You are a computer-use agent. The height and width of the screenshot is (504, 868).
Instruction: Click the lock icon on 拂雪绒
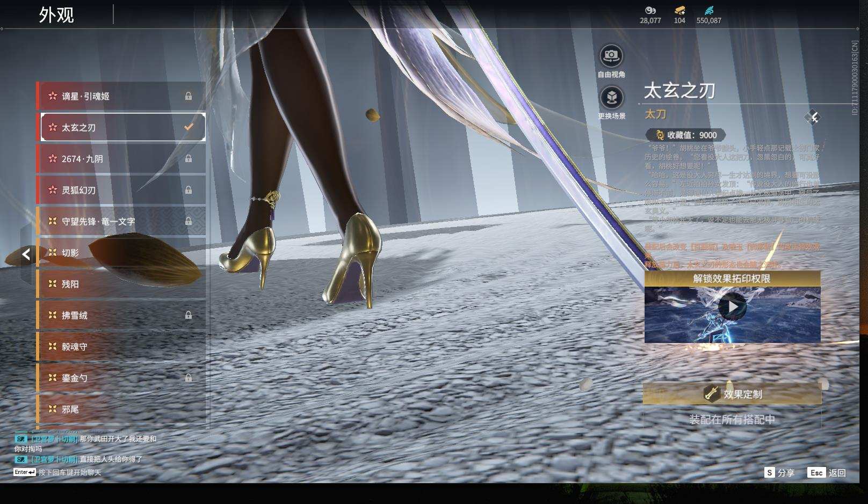click(189, 315)
